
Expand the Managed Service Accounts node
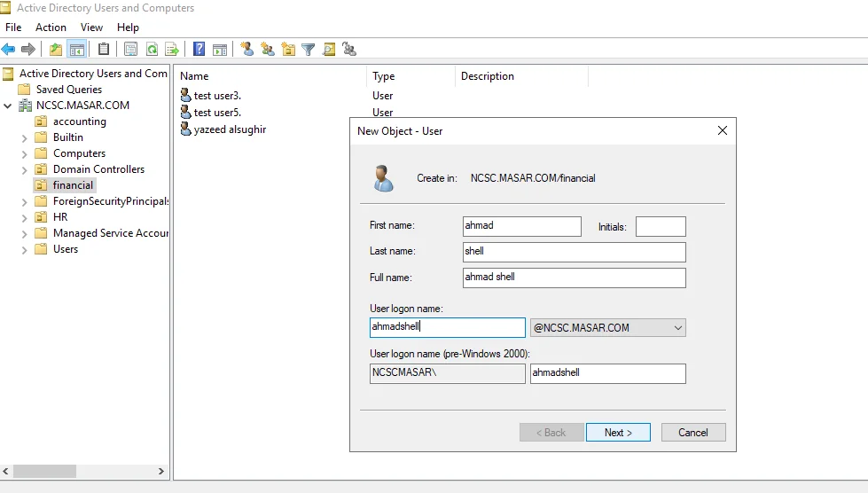click(24, 234)
